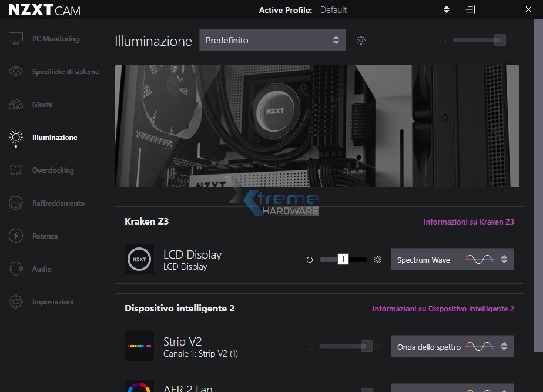Click the PC Monitoring monitor icon
This screenshot has width=543, height=392.
(x=16, y=39)
